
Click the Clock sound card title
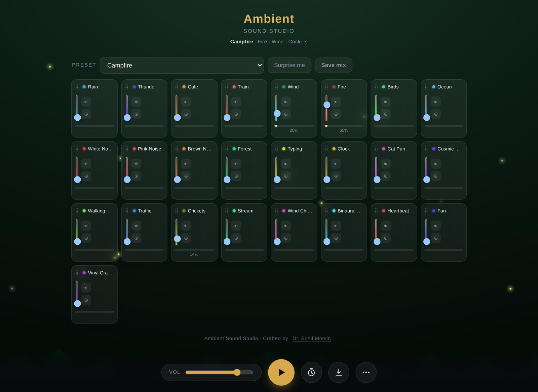[344, 149]
